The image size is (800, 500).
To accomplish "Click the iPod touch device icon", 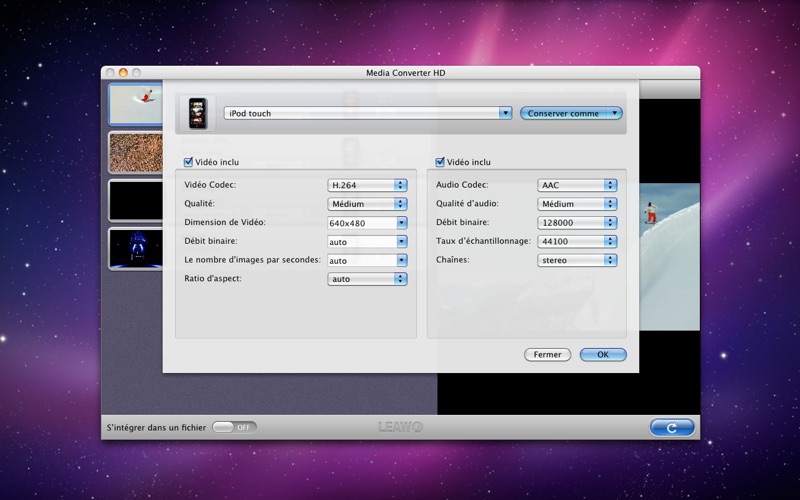I will (x=198, y=113).
